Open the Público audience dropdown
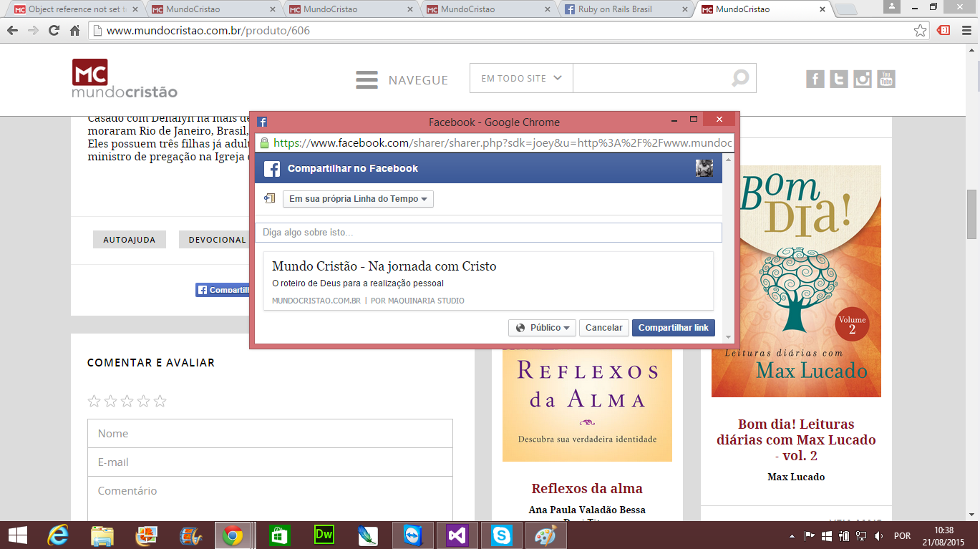Screen dimensions: 980x549 click(x=543, y=327)
